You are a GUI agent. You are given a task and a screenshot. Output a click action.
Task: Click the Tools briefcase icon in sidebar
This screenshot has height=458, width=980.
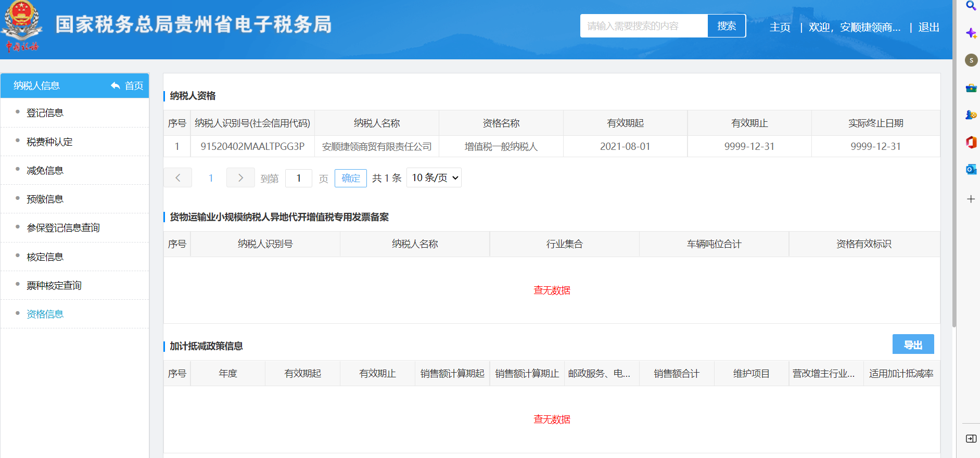(971, 88)
